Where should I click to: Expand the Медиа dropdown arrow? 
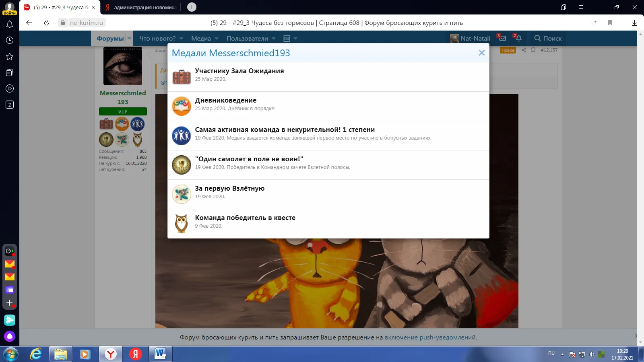tap(217, 39)
